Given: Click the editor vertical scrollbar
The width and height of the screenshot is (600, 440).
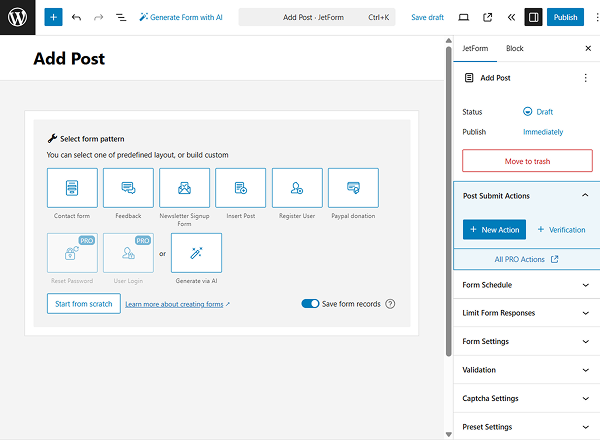Looking at the screenshot, I should 449,201.
